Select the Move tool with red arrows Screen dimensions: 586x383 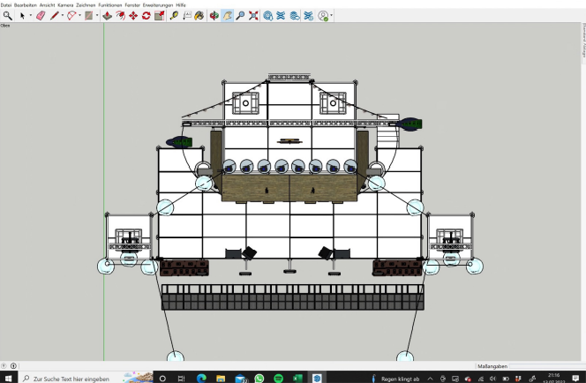pos(133,16)
